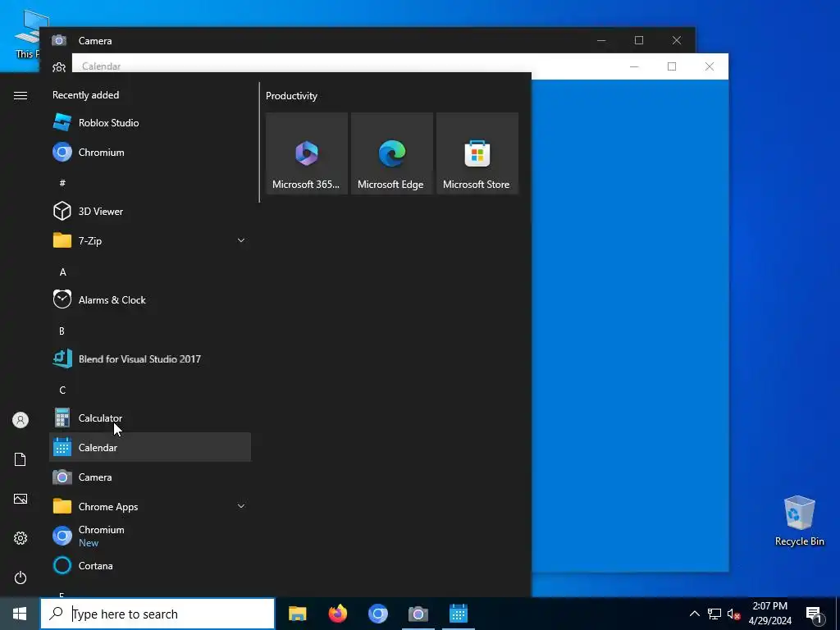Open Settings gear in Start sidebar
Viewport: 840px width, 630px height.
click(21, 538)
